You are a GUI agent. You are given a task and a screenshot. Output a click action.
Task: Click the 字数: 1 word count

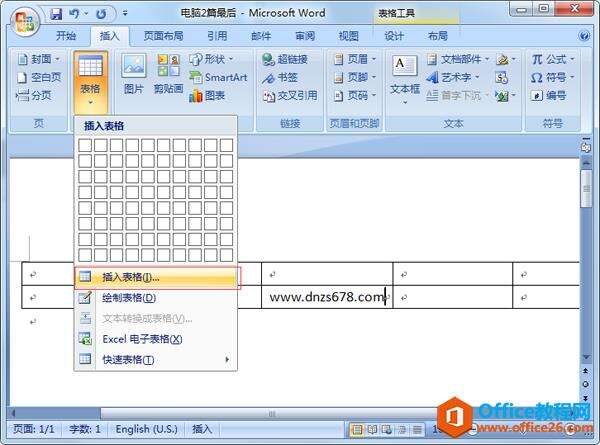[85, 429]
